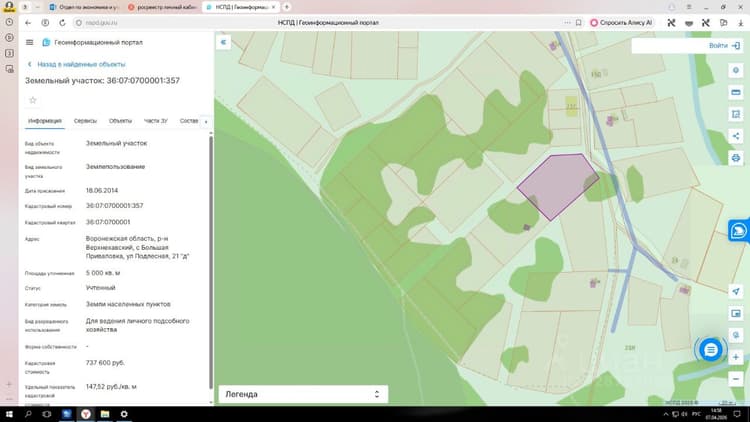Bookmark this page in the browser
This screenshot has width=750, height=422.
click(x=578, y=22)
